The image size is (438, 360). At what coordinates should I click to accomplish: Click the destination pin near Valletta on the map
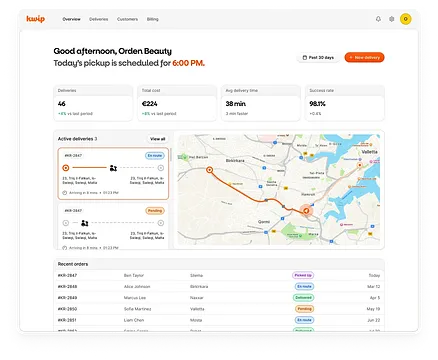coord(360,165)
